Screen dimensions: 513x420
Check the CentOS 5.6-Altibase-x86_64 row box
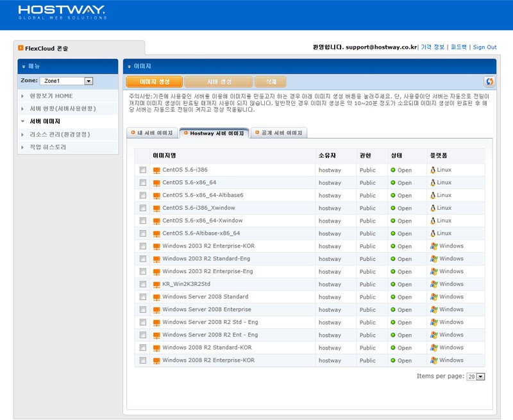tap(142, 233)
